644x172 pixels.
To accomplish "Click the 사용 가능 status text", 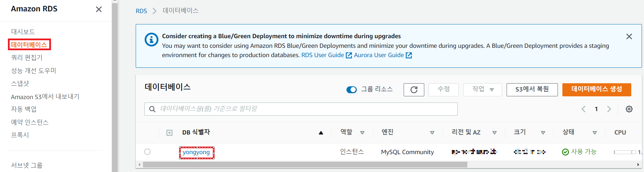I will (x=584, y=152).
